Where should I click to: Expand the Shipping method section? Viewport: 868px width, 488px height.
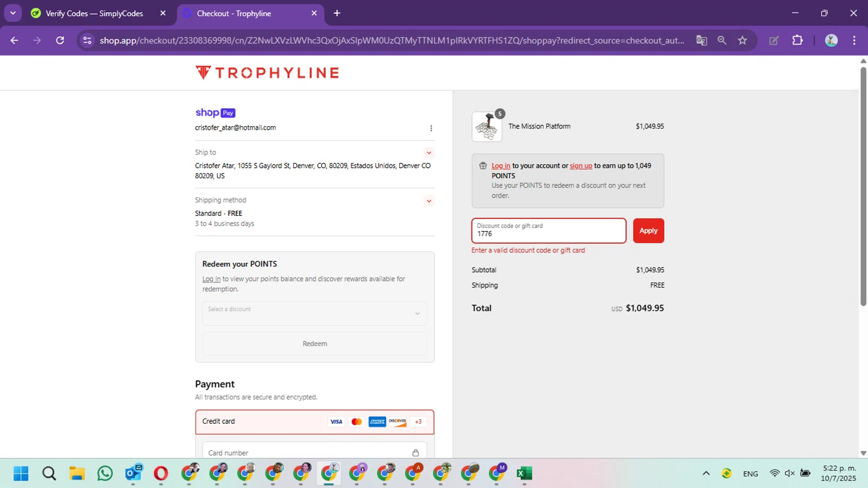[429, 201]
